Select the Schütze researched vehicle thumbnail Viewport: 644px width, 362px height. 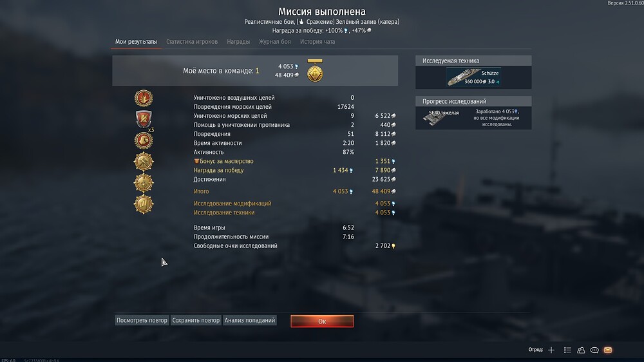point(473,77)
